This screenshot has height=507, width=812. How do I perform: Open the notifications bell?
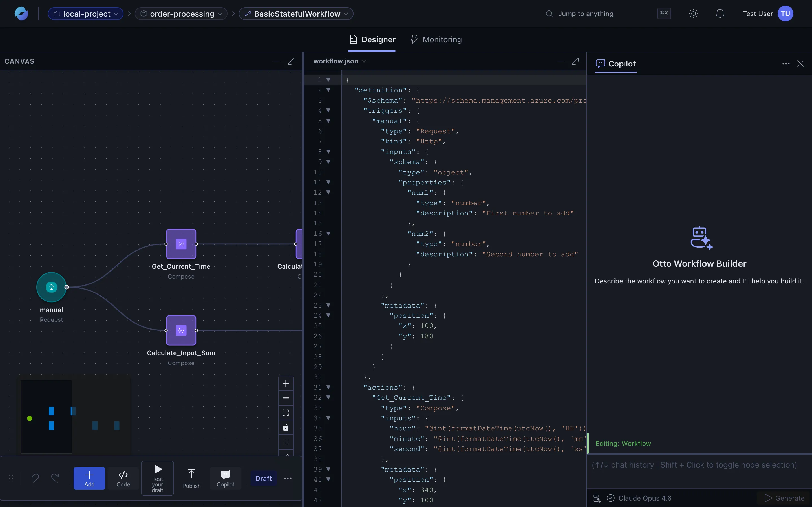720,14
